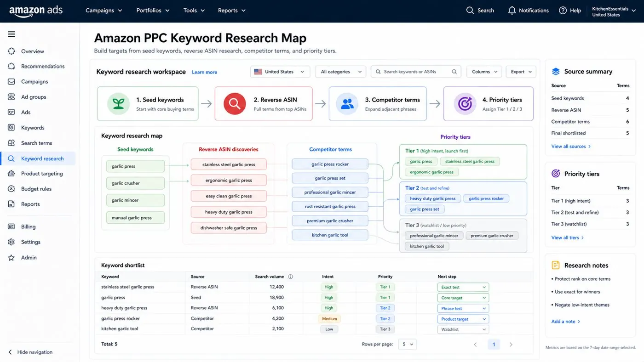Click the Medium intent badge
Image resolution: width=644 pixels, height=362 pixels.
[x=329, y=319]
